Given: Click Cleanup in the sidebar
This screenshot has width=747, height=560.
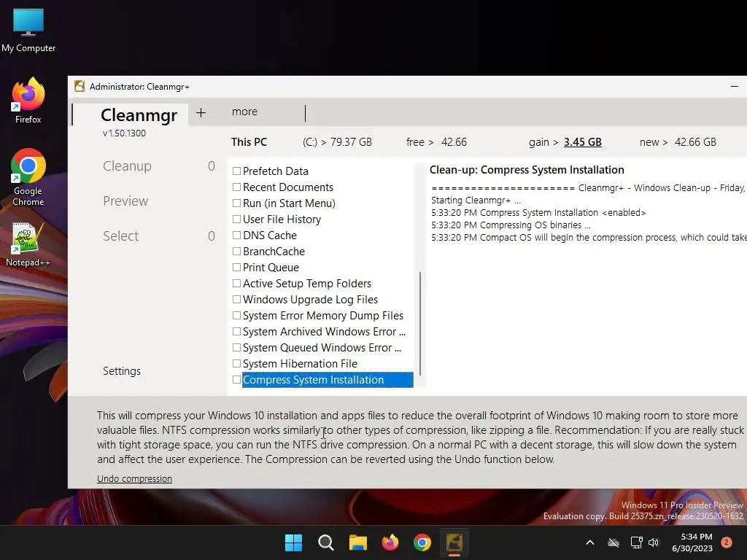Looking at the screenshot, I should (x=127, y=166).
